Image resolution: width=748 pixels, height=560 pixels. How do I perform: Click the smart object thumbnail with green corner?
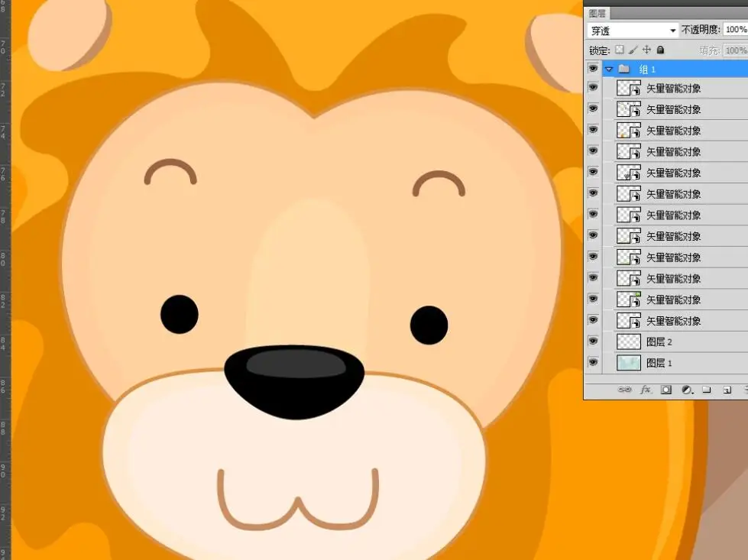coord(629,299)
